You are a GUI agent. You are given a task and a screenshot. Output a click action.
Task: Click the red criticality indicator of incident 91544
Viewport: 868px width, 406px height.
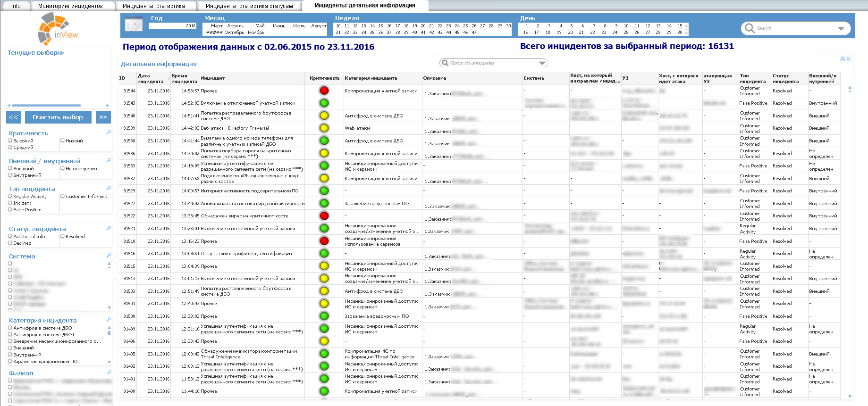click(324, 91)
